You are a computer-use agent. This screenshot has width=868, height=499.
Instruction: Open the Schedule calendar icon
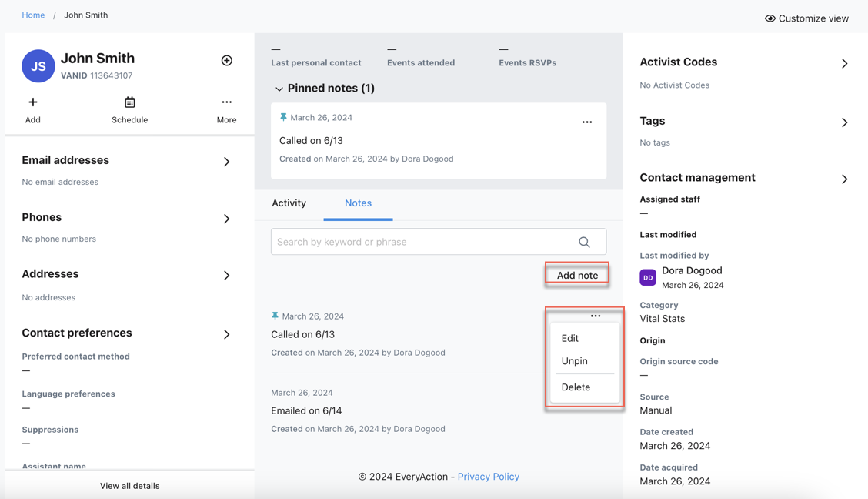click(129, 102)
